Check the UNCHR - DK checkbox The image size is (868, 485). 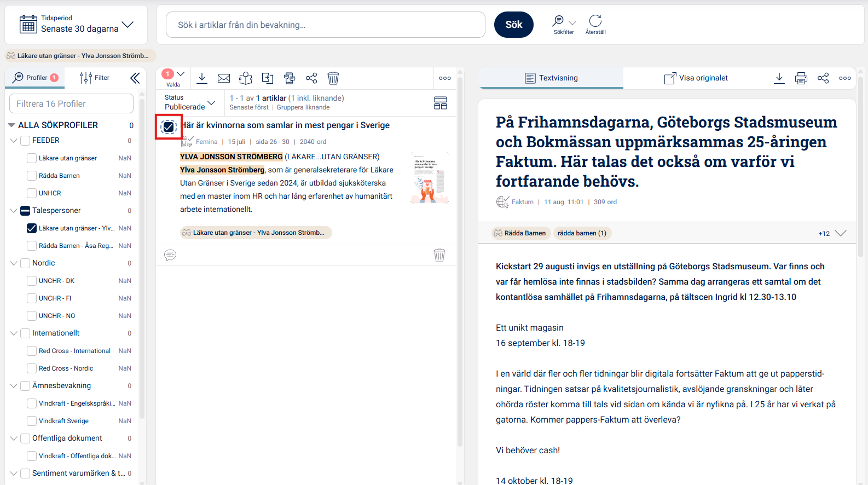[x=32, y=281]
